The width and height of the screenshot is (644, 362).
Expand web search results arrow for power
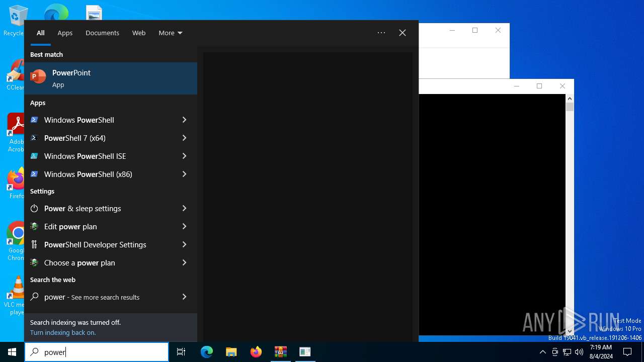[184, 297]
